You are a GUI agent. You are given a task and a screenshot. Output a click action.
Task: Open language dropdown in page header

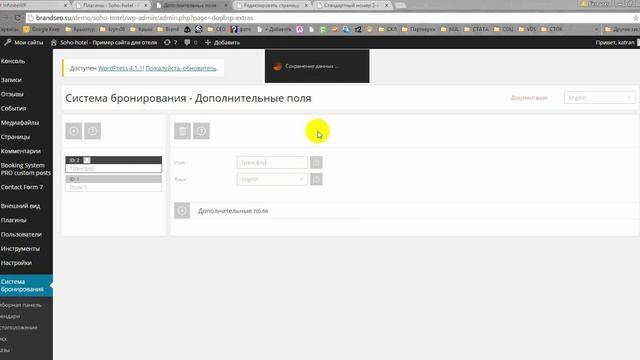[600, 98]
